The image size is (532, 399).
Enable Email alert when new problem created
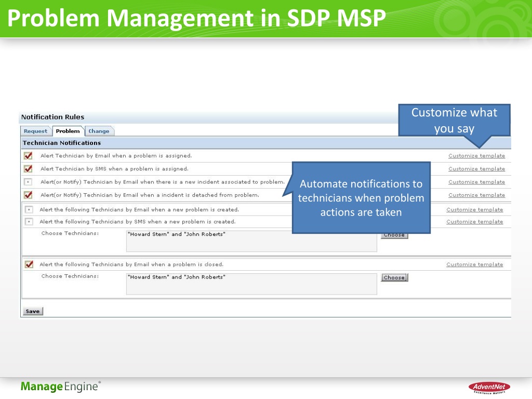pyautogui.click(x=29, y=210)
